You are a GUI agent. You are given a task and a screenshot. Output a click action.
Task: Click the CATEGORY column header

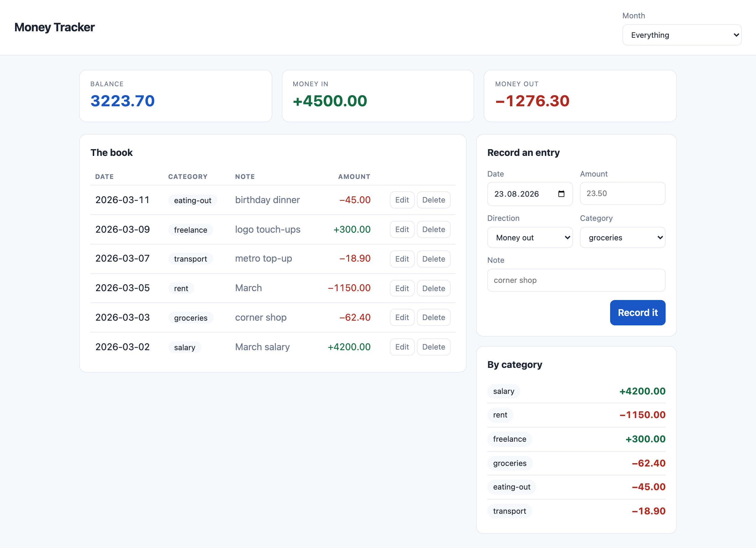click(x=188, y=177)
